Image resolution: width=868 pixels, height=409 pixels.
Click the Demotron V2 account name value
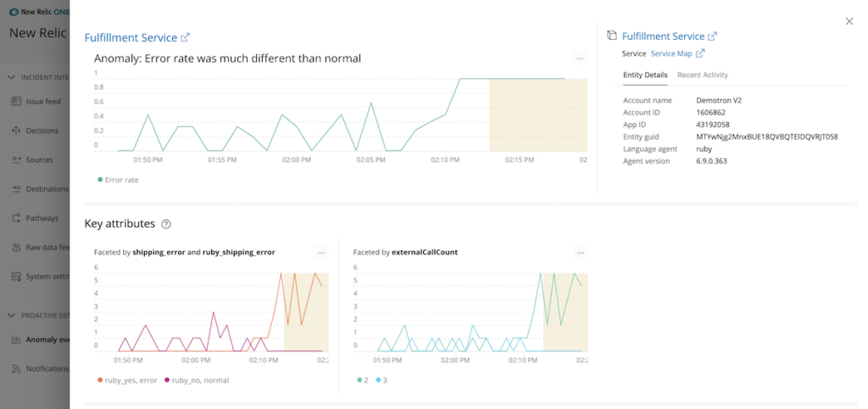(719, 101)
